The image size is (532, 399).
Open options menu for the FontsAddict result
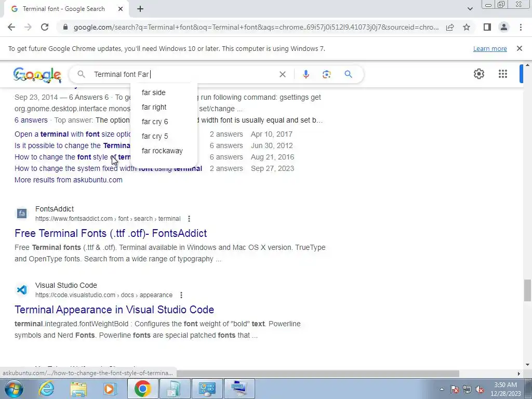pyautogui.click(x=189, y=219)
